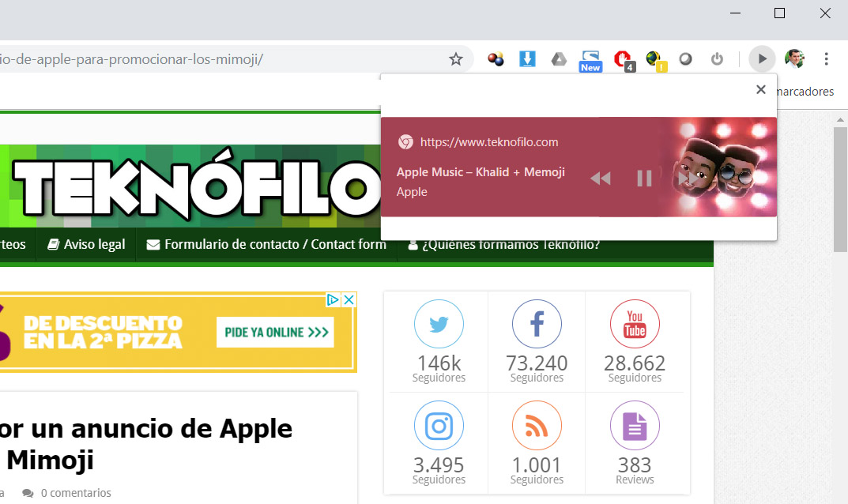The height and width of the screenshot is (504, 848).
Task: Skip forward in the media popup
Action: 688,179
